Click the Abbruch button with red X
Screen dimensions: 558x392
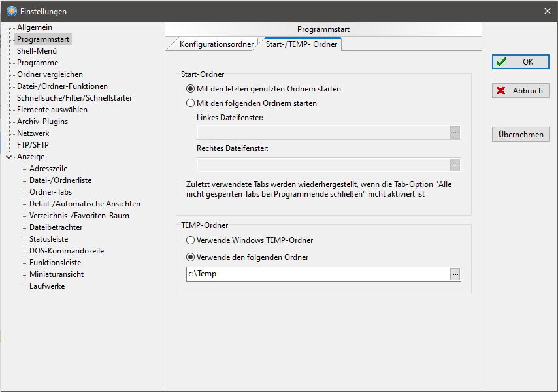pos(520,91)
